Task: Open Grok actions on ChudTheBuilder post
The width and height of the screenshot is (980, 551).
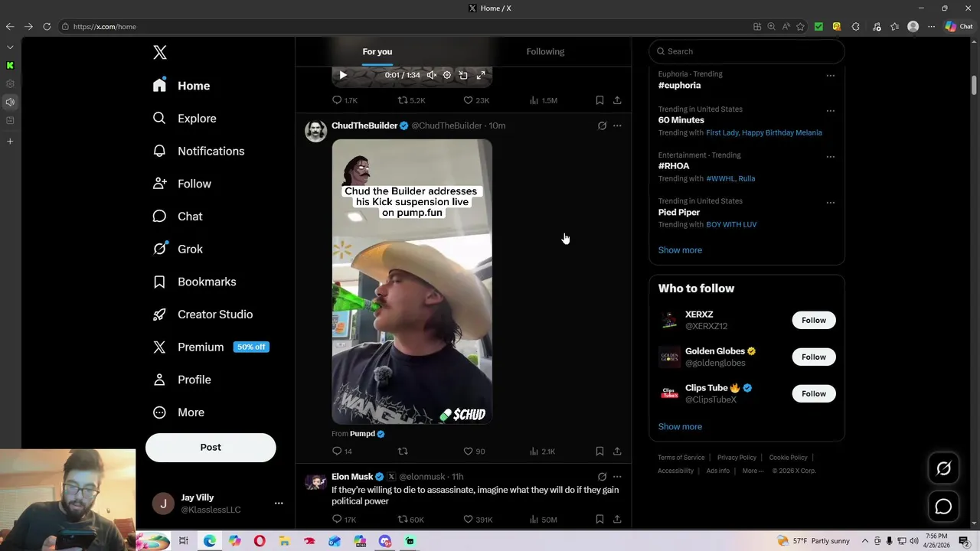Action: [x=602, y=126]
